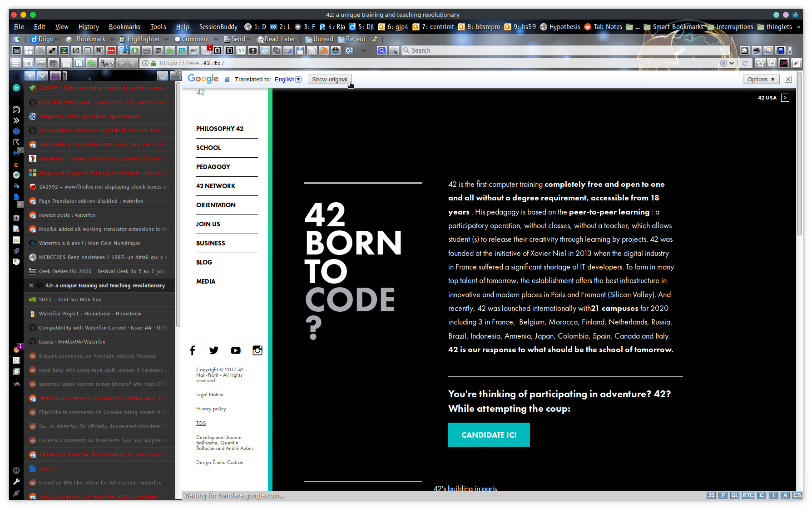
Task: Expand bookmarks toolbar overflow chevron
Action: point(799,27)
